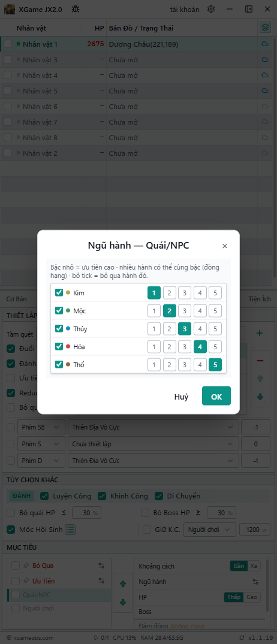Toggle the Khinh Công checkbox
Image resolution: width=277 pixels, height=644 pixels.
[102, 496]
